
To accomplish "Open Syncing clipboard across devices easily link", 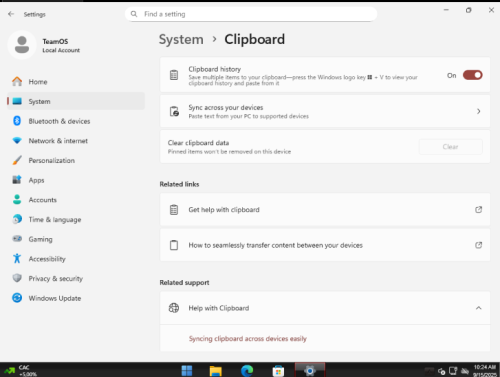I will [248, 339].
